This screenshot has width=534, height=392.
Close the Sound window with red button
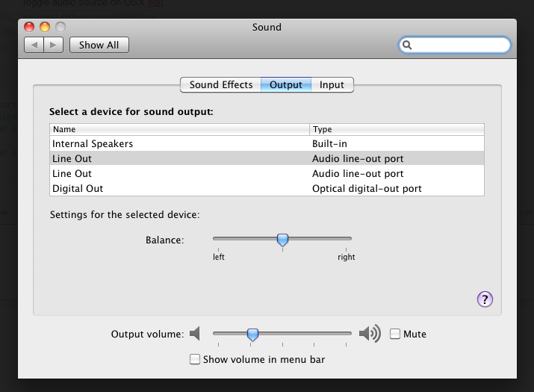(29, 27)
